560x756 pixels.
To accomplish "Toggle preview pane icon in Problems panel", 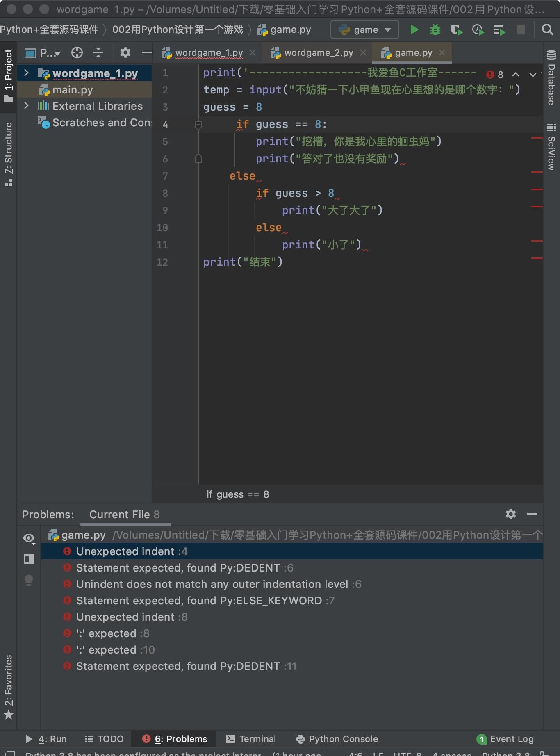I will pos(29,559).
